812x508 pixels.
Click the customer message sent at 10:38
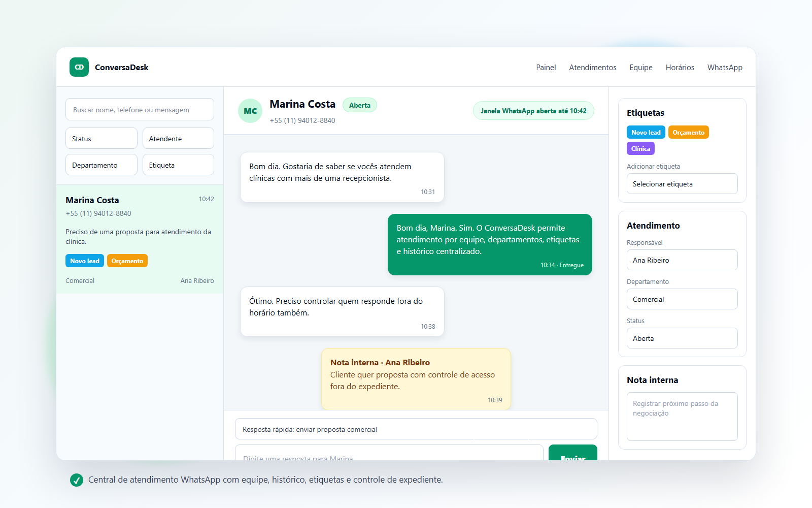342,311
